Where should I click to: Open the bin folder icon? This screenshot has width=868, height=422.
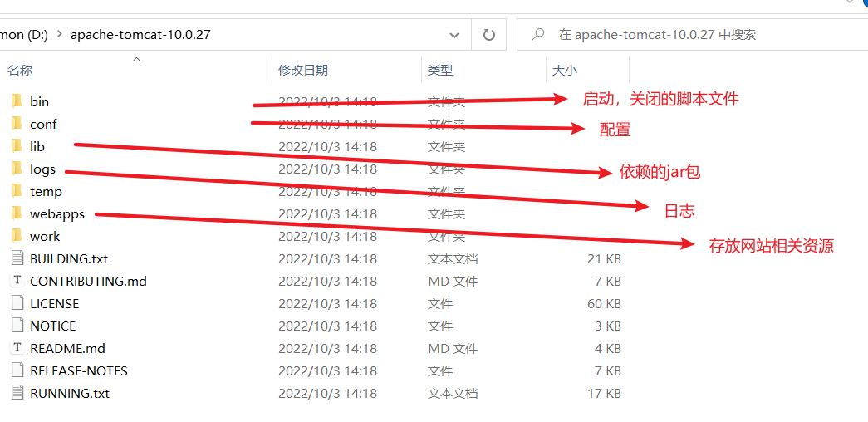pyautogui.click(x=17, y=101)
